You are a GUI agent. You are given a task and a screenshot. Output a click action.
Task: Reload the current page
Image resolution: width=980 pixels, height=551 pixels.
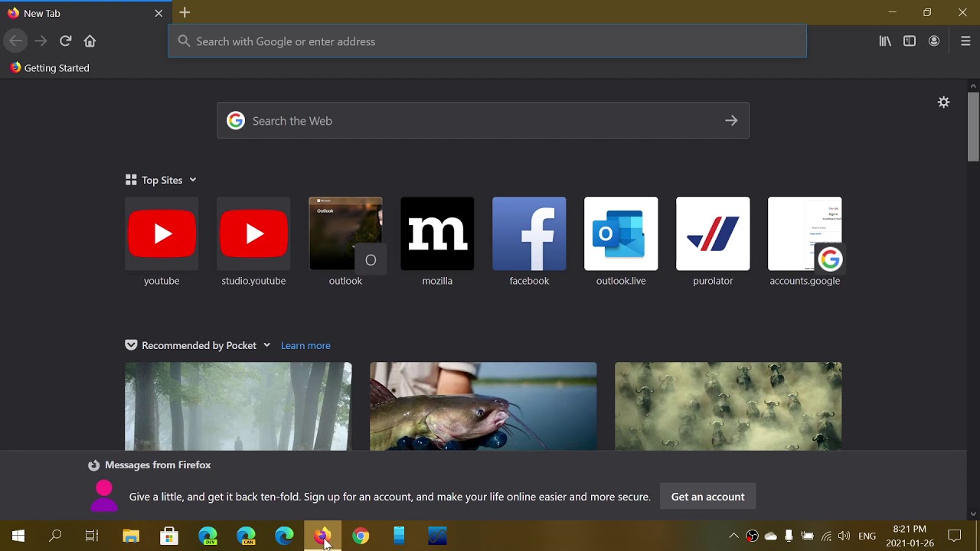pyautogui.click(x=66, y=41)
